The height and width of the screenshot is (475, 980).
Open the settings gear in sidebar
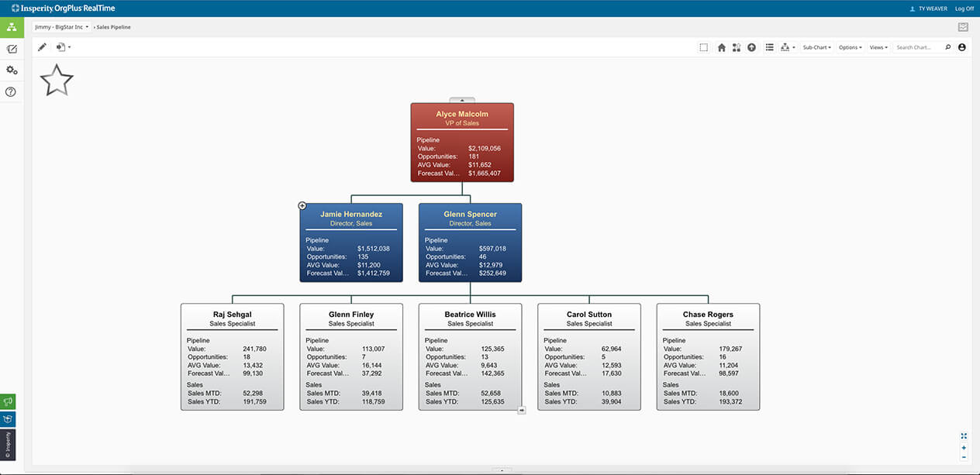[11, 69]
